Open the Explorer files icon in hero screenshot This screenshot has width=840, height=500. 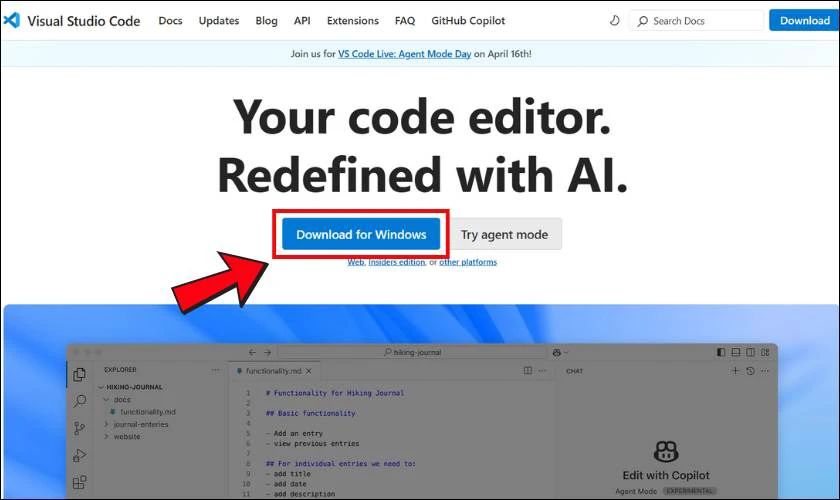(x=79, y=375)
